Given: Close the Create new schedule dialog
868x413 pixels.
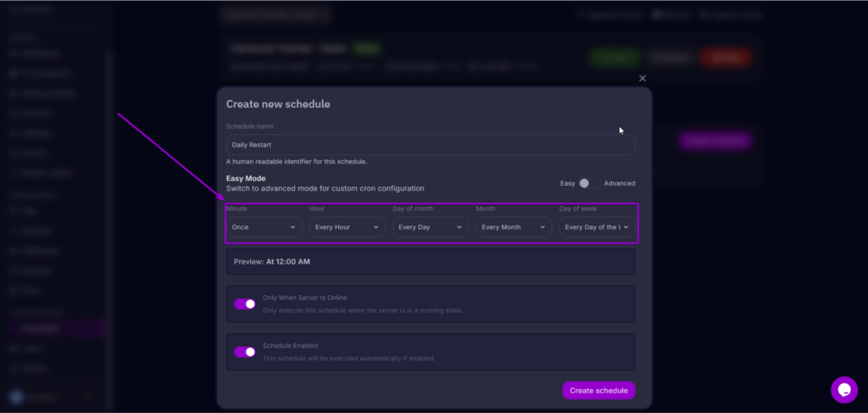Looking at the screenshot, I should [643, 79].
